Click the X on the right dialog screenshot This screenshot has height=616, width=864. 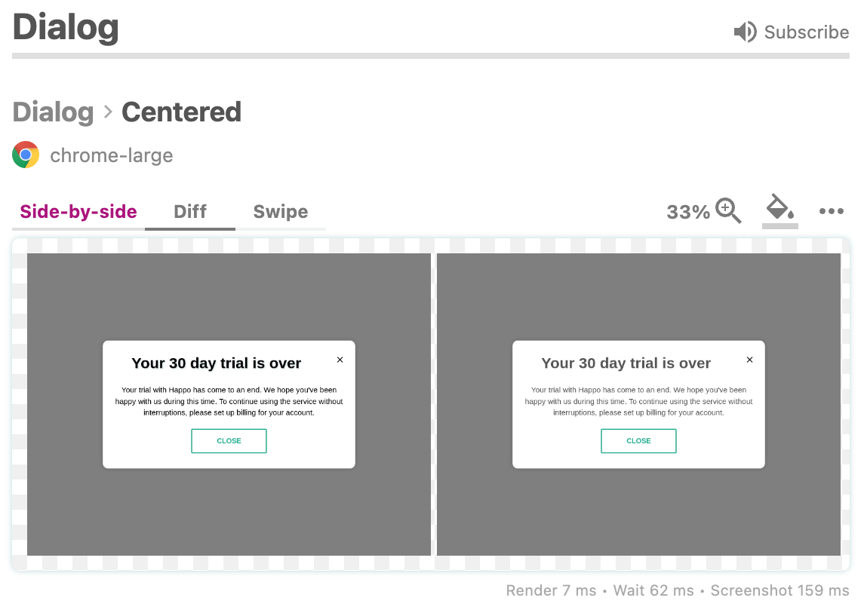point(749,360)
